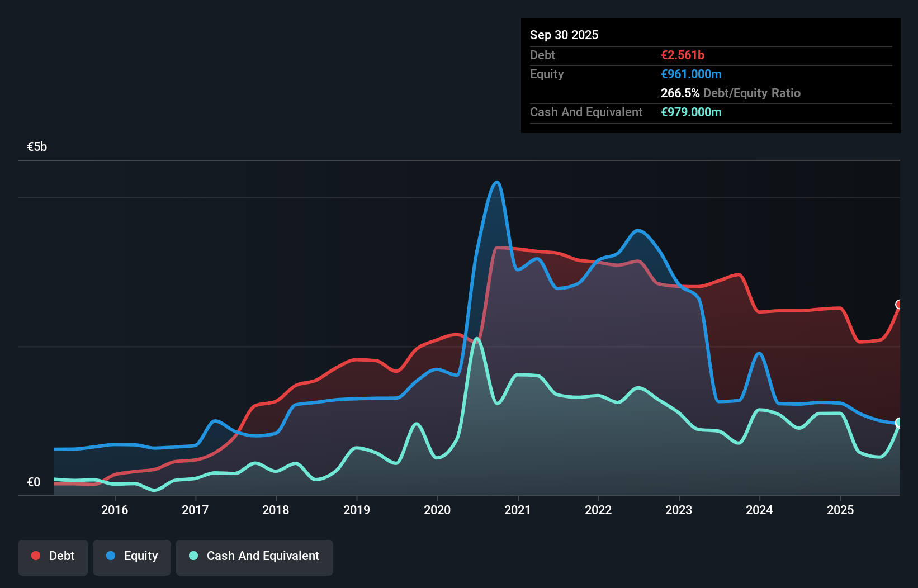Click the 2018 x-axis label

276,510
